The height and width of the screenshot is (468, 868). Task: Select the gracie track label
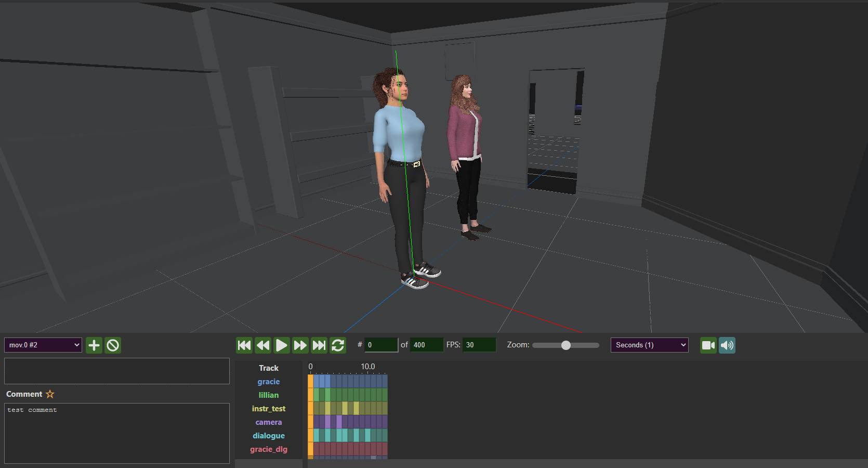pos(269,382)
